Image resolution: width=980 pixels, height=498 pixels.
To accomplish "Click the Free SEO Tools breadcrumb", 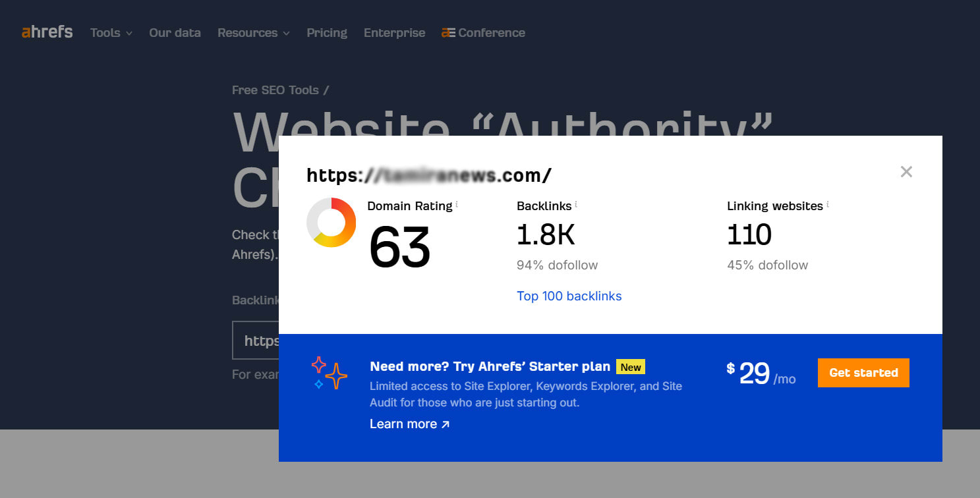I will [275, 90].
